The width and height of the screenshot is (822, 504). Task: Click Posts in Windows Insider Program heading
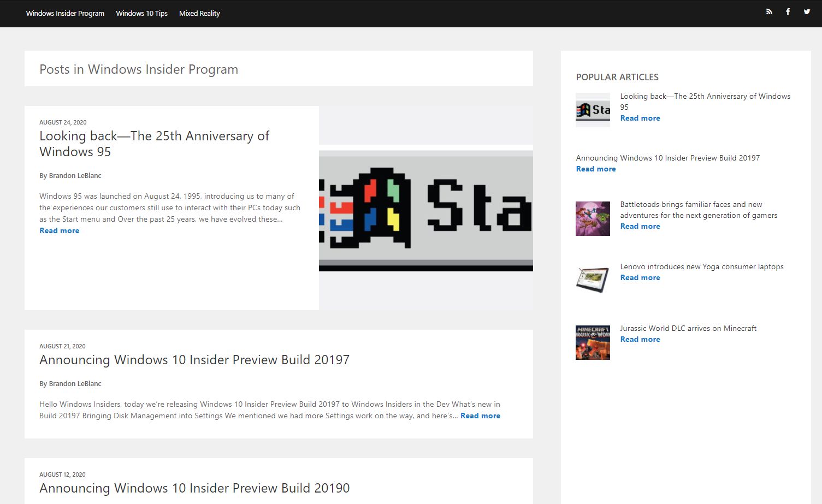pyautogui.click(x=139, y=69)
